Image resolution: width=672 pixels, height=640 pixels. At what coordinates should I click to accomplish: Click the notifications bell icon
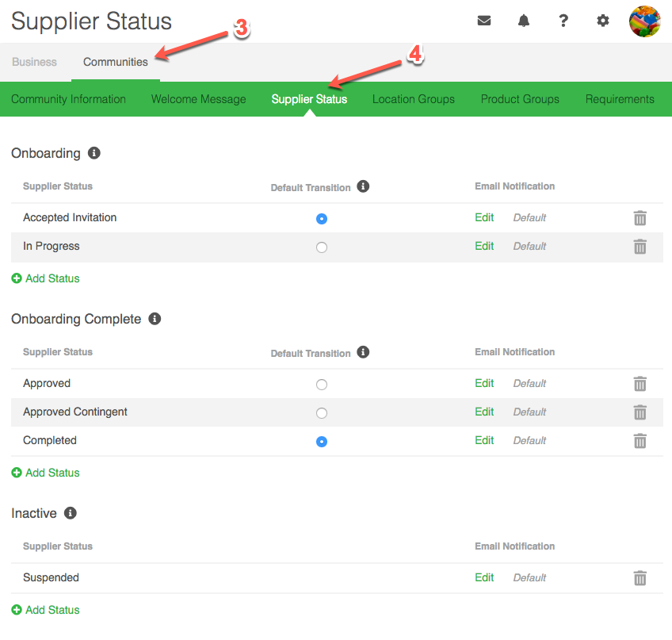[524, 21]
